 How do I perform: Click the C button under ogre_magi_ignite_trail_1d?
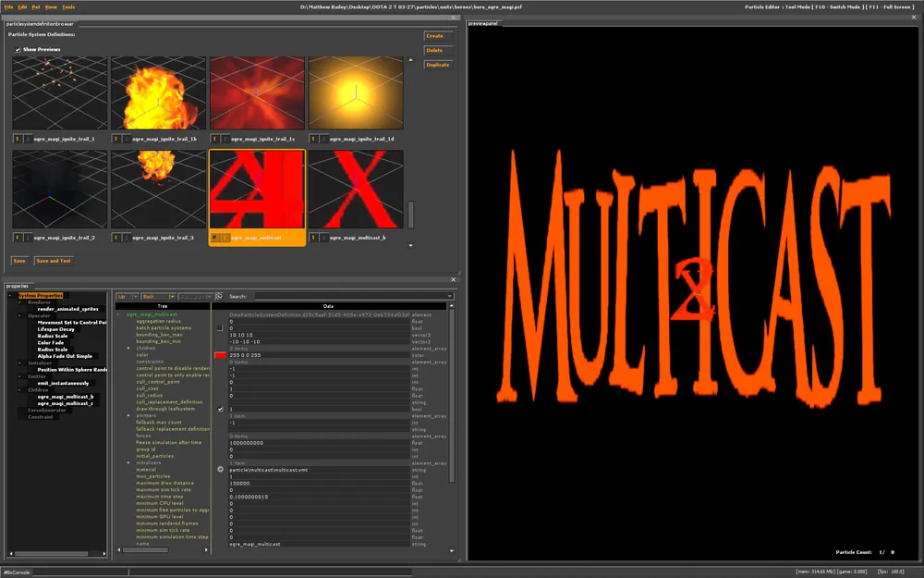pyautogui.click(x=325, y=139)
